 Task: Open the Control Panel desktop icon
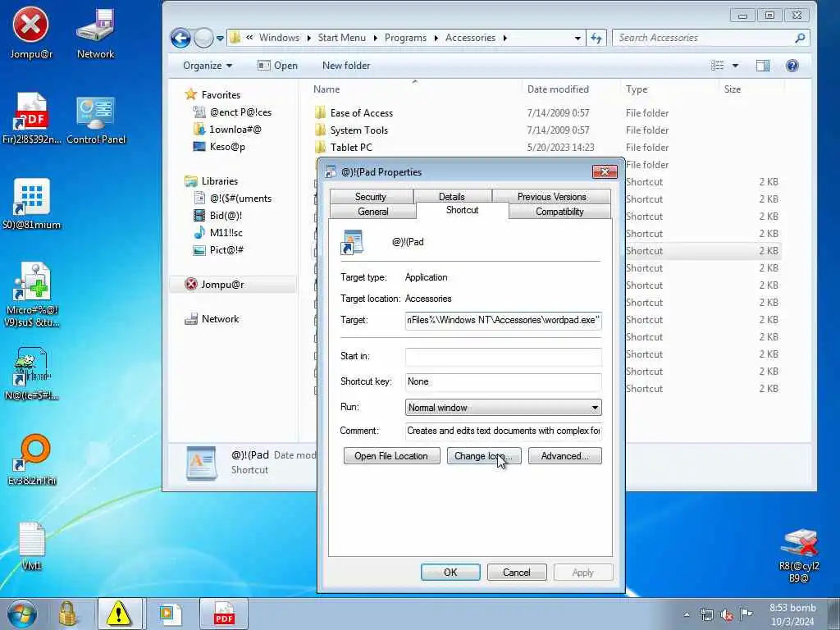click(96, 120)
